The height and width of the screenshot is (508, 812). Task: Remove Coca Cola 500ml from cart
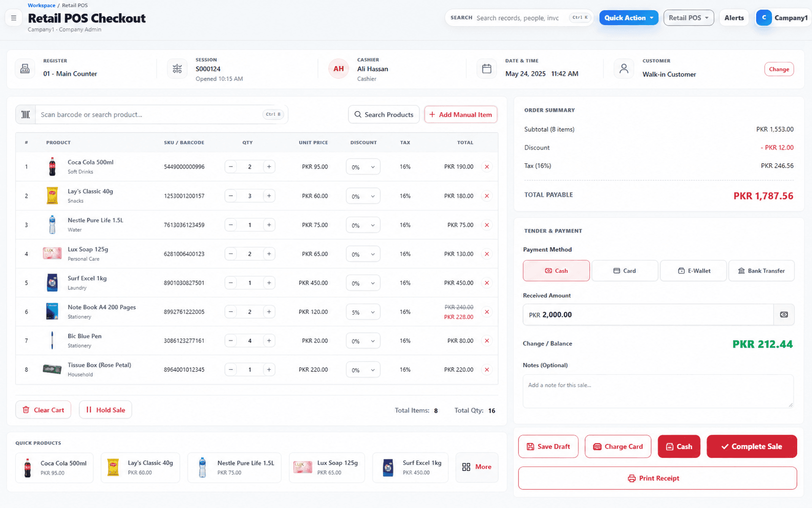click(487, 167)
